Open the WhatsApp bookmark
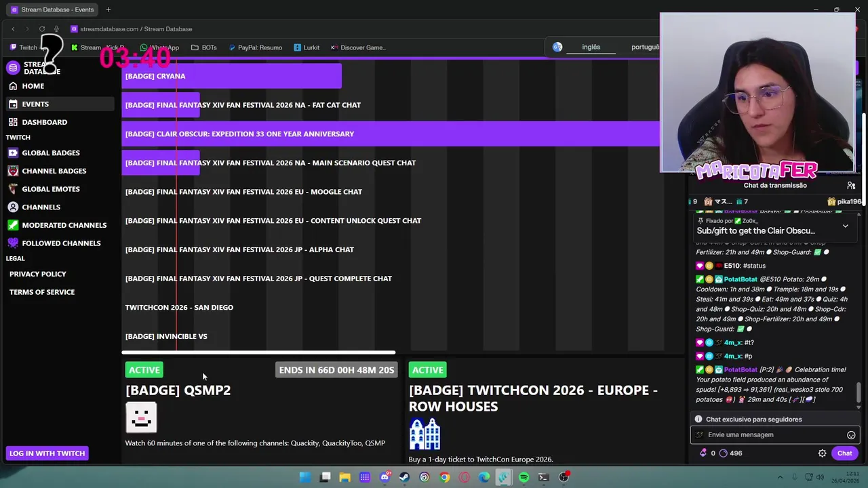The width and height of the screenshot is (868, 488). (x=159, y=47)
